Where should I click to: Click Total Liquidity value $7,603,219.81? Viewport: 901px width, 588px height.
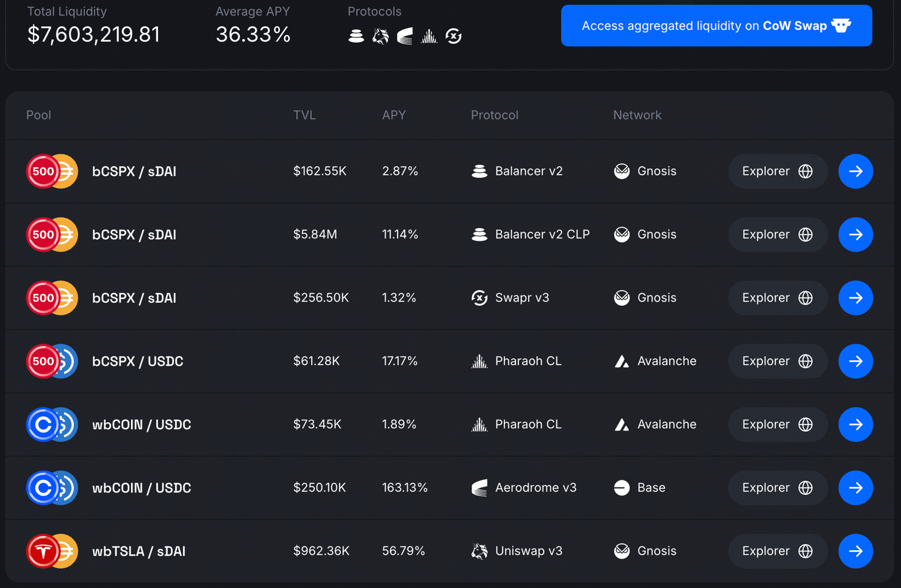click(94, 34)
